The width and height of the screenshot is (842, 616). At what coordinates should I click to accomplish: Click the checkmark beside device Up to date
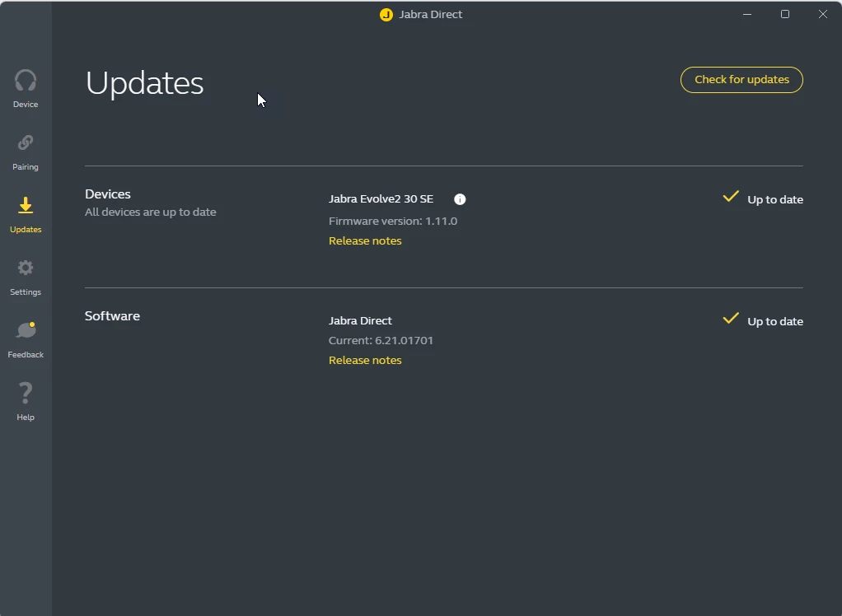[731, 196]
